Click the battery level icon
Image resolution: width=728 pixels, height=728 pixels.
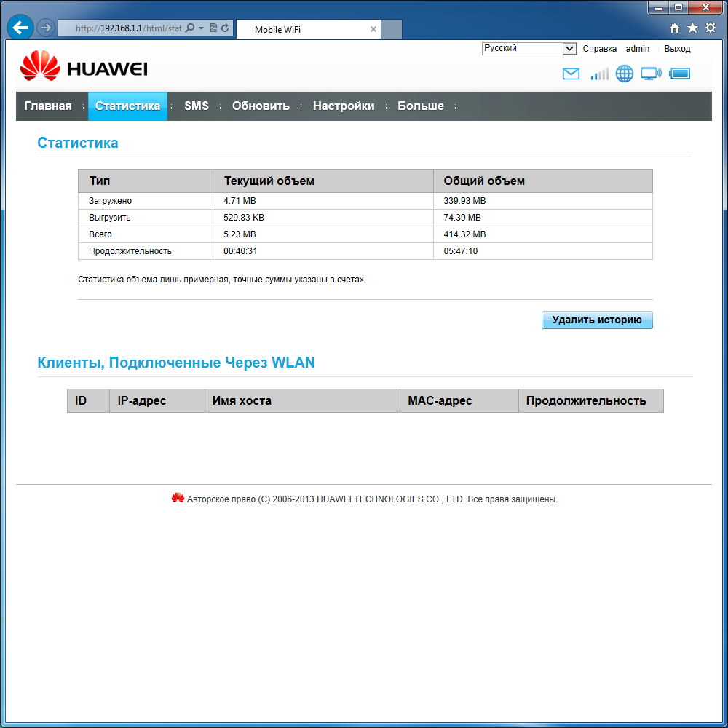[680, 74]
